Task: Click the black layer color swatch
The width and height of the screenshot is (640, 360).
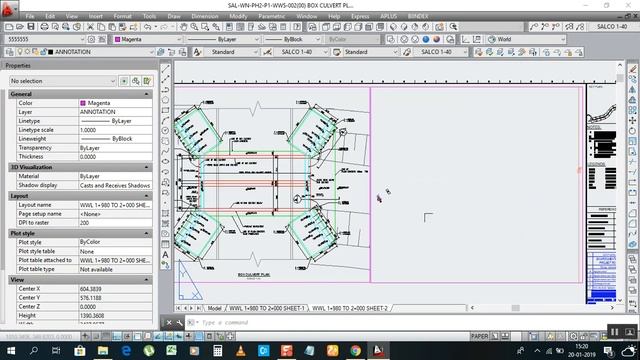Action: [x=51, y=52]
